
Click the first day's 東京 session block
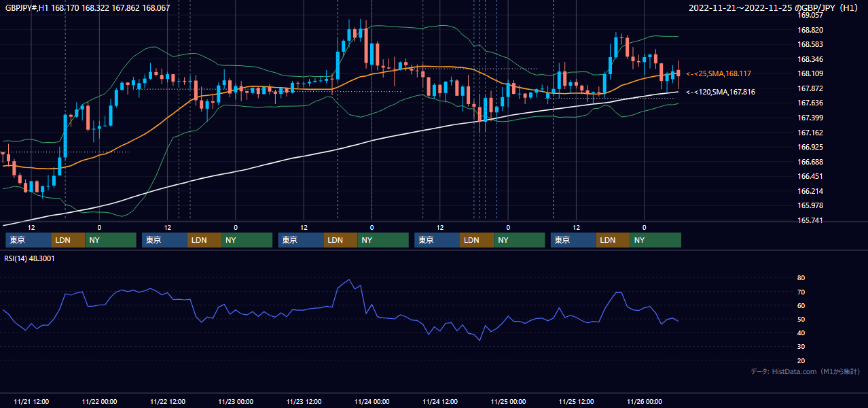(x=29, y=240)
